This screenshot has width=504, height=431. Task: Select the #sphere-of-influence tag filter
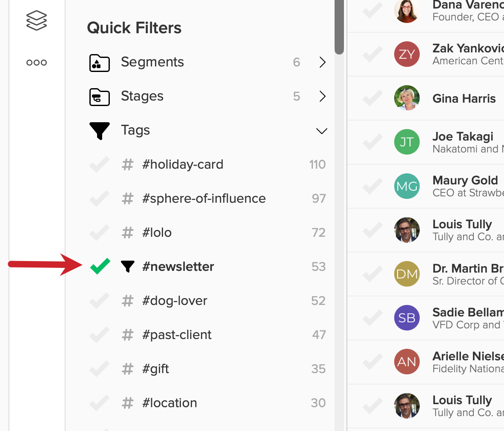pos(204,198)
